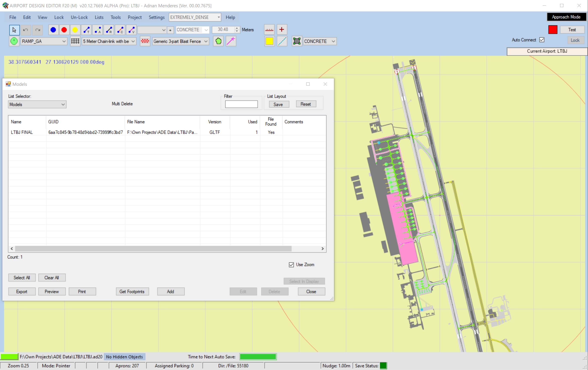Increase the 30.48 width with the up arrow

click(x=237, y=28)
